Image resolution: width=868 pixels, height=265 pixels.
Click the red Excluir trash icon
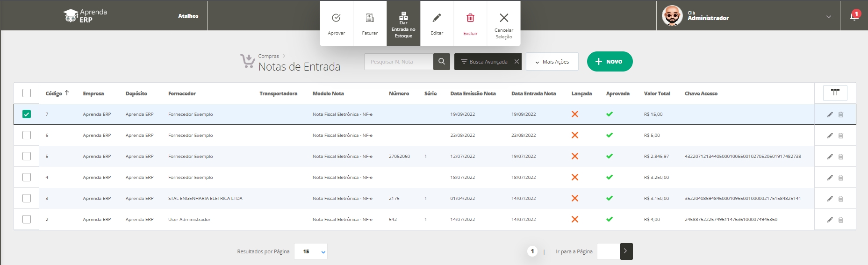click(x=470, y=19)
